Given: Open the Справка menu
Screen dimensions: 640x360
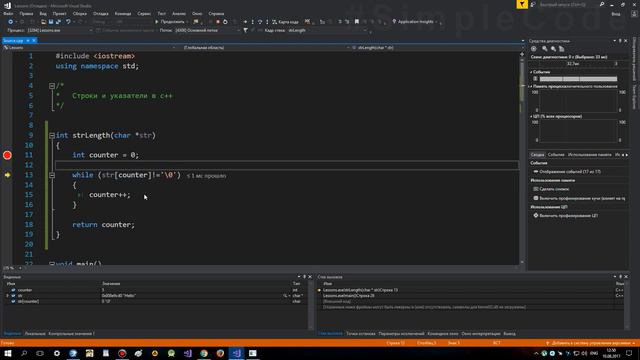Looking at the screenshot, I should (x=216, y=13).
